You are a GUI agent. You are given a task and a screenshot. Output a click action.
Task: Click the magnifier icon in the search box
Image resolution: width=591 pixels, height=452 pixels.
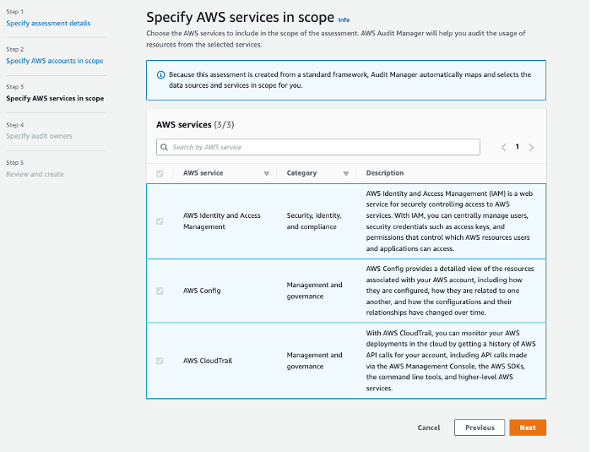(x=164, y=147)
